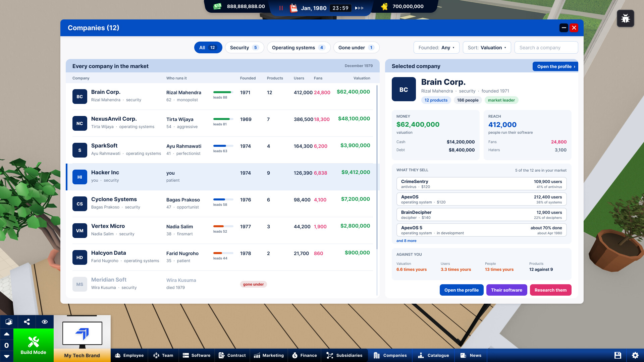Open the Team menu
This screenshot has height=362, width=644.
click(163, 355)
